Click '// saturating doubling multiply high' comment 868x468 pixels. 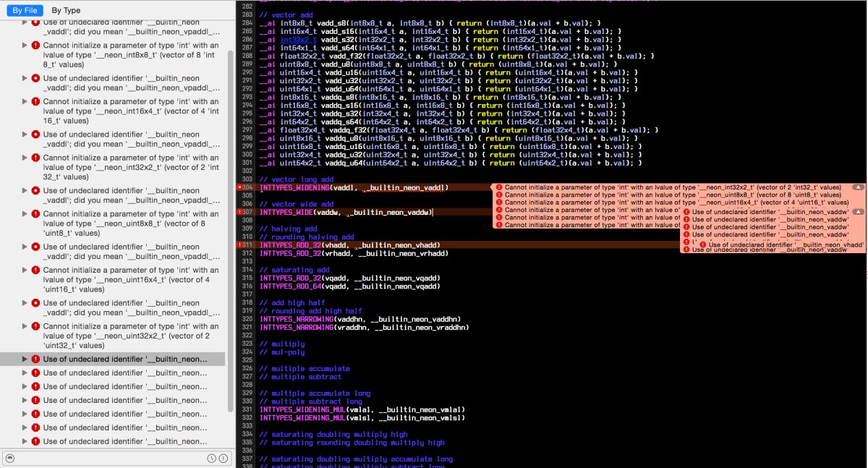(333, 434)
